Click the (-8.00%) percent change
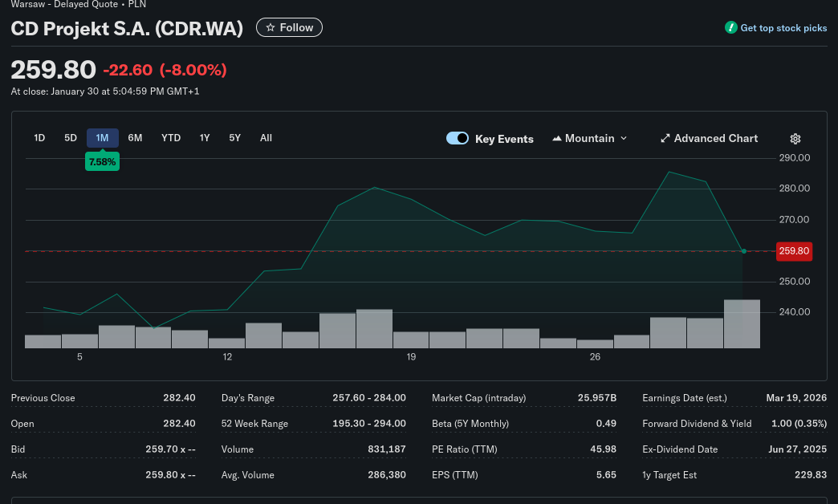 point(193,70)
